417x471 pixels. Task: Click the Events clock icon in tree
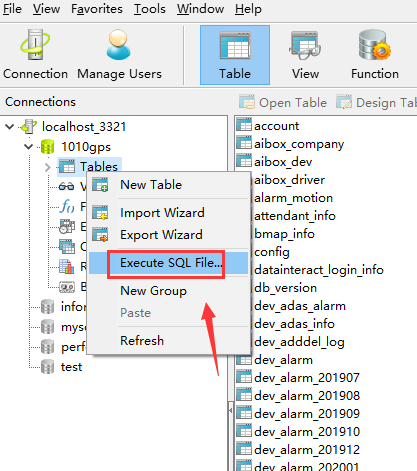(67, 226)
